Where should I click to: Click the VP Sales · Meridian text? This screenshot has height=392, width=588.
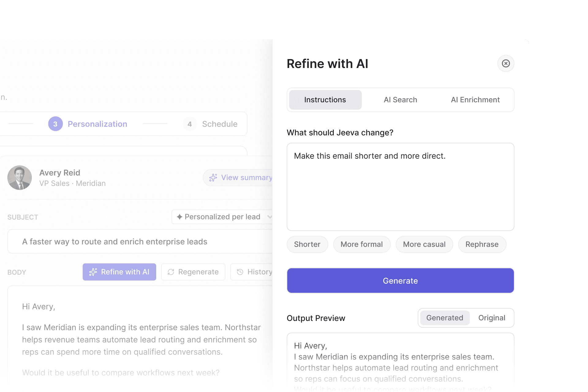(x=73, y=183)
